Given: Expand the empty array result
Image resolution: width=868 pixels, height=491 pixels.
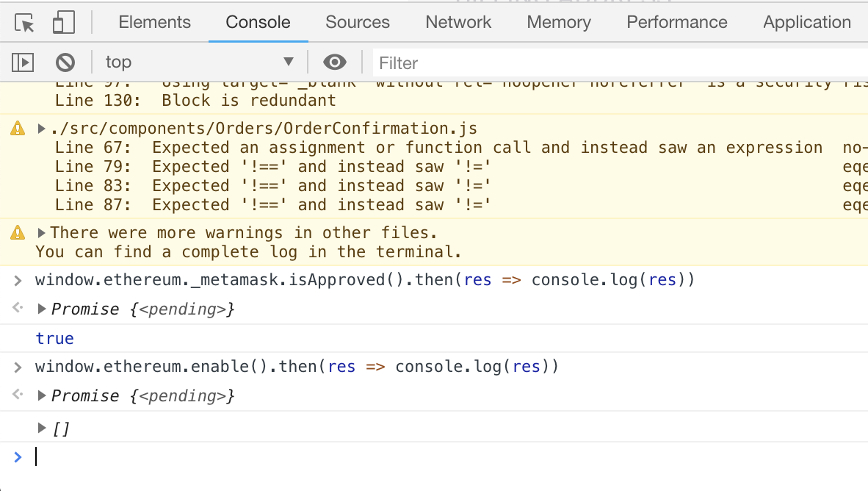Looking at the screenshot, I should pyautogui.click(x=43, y=427).
